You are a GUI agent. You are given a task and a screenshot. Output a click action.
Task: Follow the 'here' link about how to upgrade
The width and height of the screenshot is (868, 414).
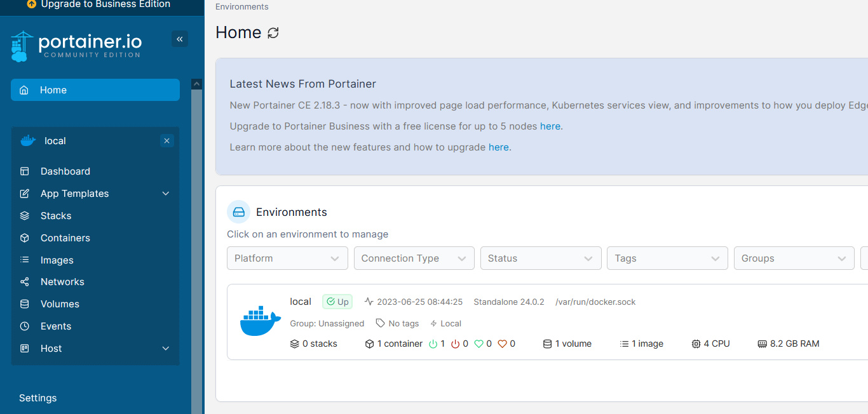pyautogui.click(x=499, y=147)
